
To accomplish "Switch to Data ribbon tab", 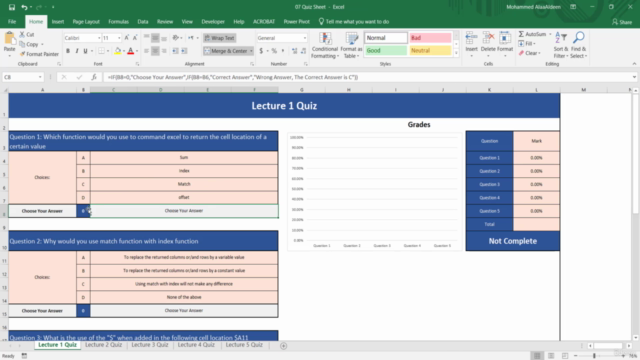I will coord(143,22).
